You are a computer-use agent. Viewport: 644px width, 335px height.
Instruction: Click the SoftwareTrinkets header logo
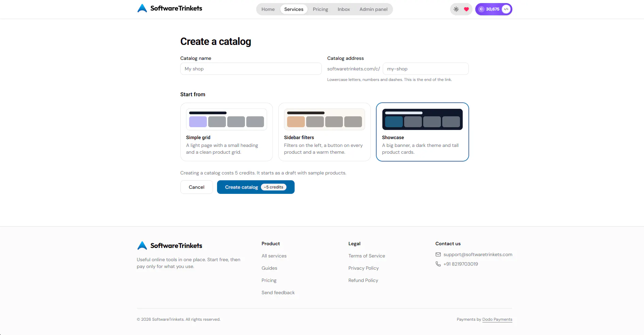tap(170, 8)
